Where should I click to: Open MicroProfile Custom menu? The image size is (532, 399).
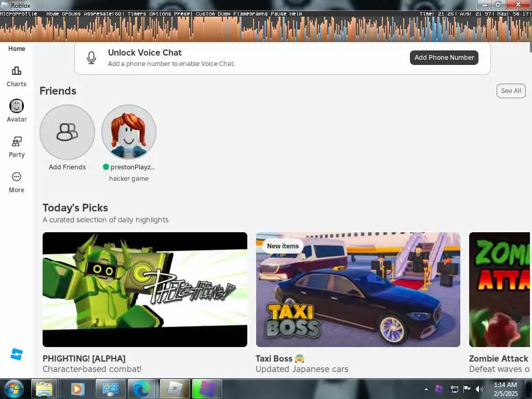(205, 14)
